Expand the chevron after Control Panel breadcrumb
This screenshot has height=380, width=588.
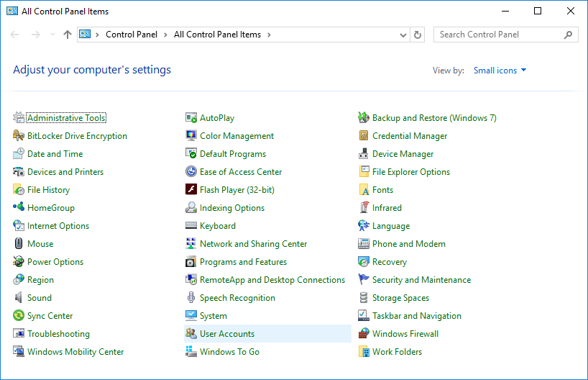pos(165,35)
